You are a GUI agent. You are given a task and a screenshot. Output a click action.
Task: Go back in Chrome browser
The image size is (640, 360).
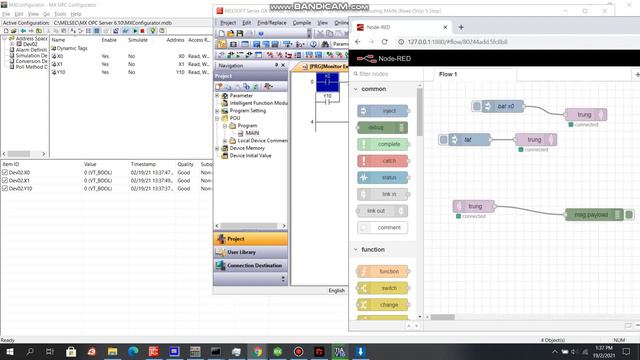pyautogui.click(x=358, y=42)
